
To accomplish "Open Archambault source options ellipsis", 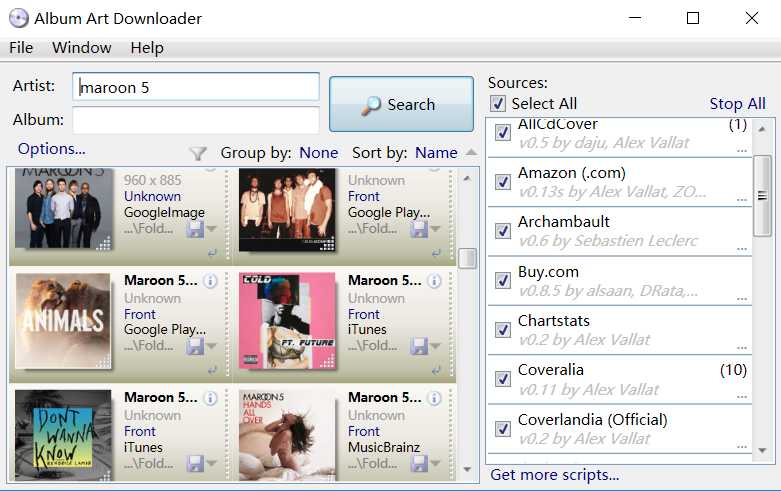I will point(742,248).
